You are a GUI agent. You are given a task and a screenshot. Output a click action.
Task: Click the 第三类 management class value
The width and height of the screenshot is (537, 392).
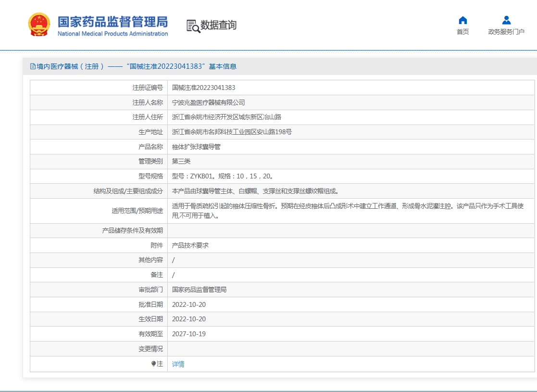(x=181, y=162)
